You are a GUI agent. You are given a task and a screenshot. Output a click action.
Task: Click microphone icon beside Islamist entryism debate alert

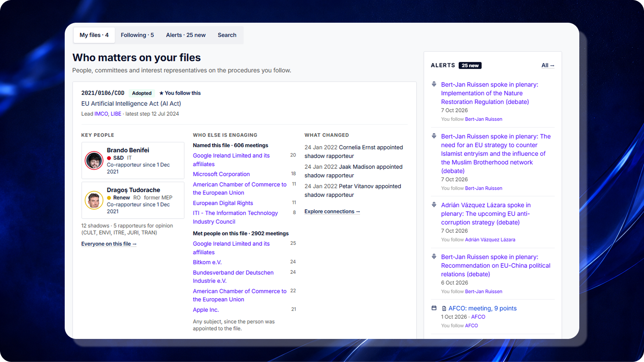pyautogui.click(x=434, y=136)
